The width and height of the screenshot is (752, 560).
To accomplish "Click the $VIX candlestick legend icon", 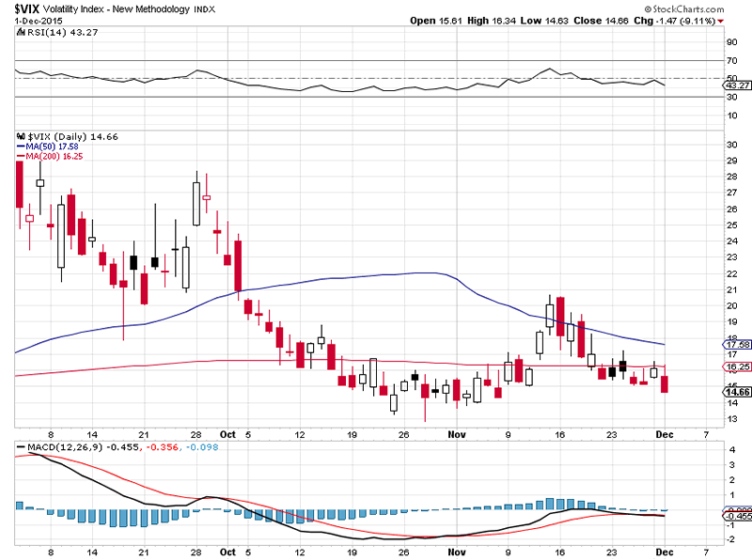I will click(22, 135).
